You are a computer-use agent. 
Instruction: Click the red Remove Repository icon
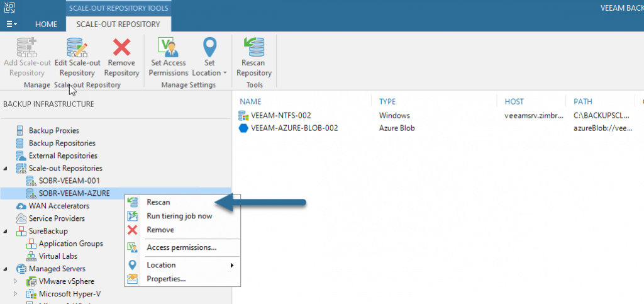coord(121,47)
